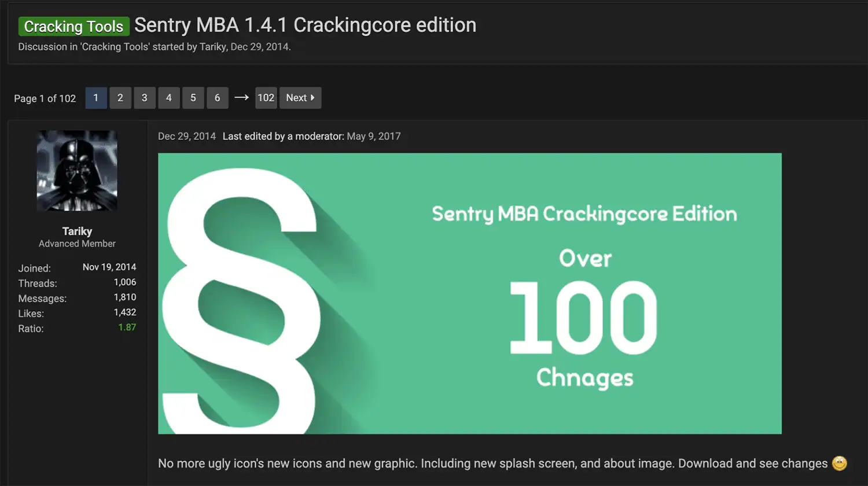Click the 1,810 messages count
The image size is (868, 486).
pos(126,297)
